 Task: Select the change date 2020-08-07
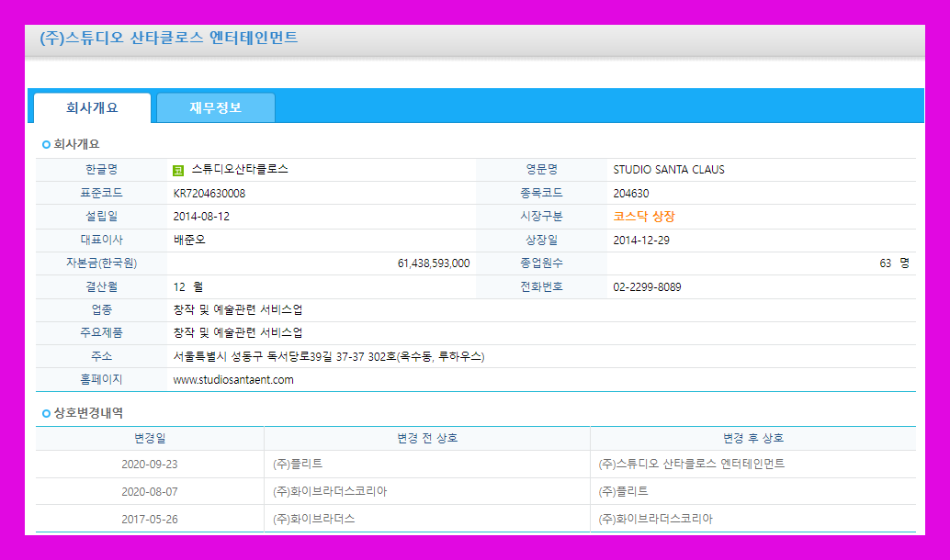coord(150,491)
